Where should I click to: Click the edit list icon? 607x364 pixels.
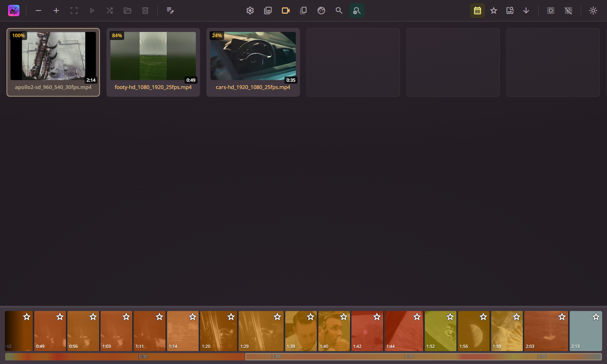[170, 11]
